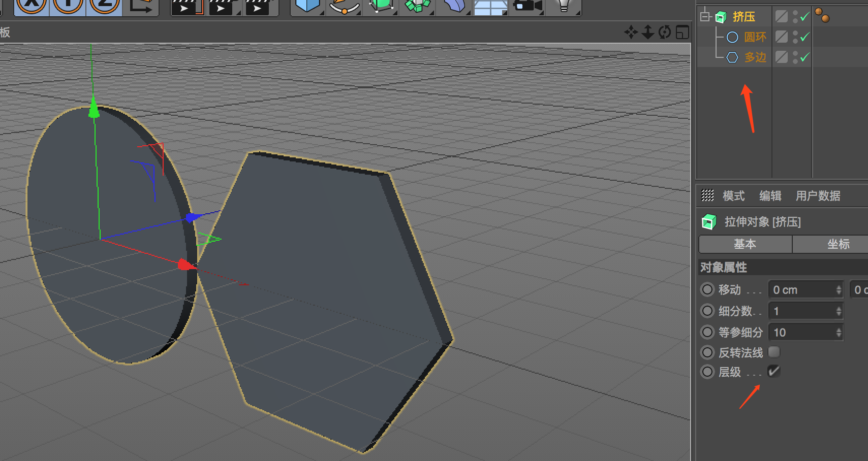
Task: Disable the 圆环 object green checkmark
Action: pyautogui.click(x=804, y=37)
